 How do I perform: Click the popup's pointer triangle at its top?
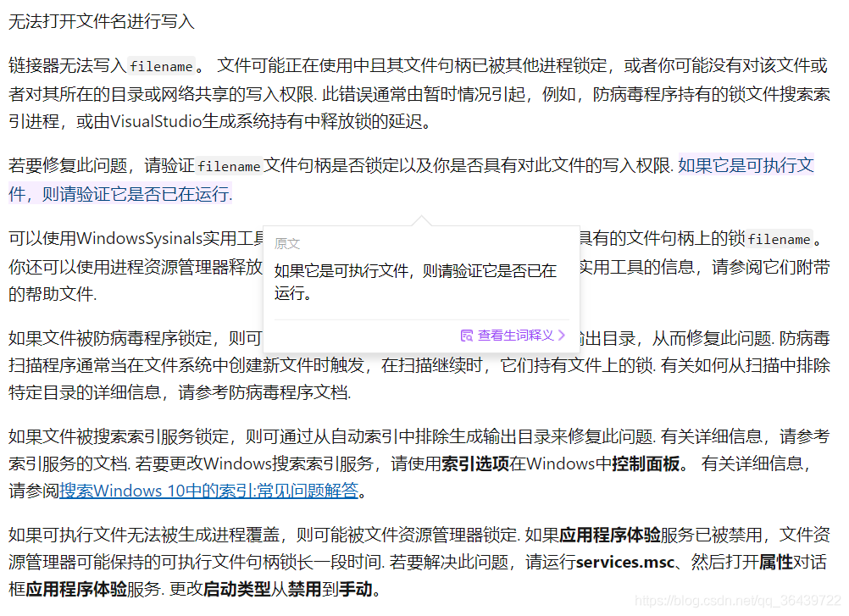click(422, 221)
